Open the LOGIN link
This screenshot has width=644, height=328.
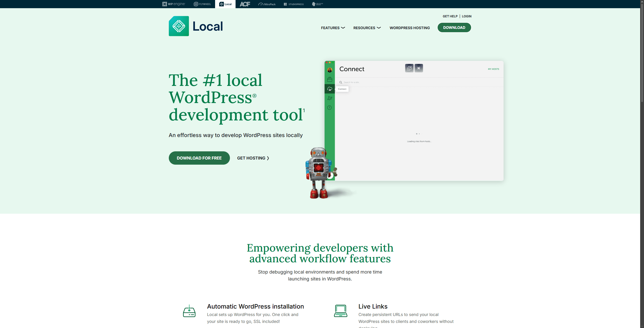(x=467, y=16)
